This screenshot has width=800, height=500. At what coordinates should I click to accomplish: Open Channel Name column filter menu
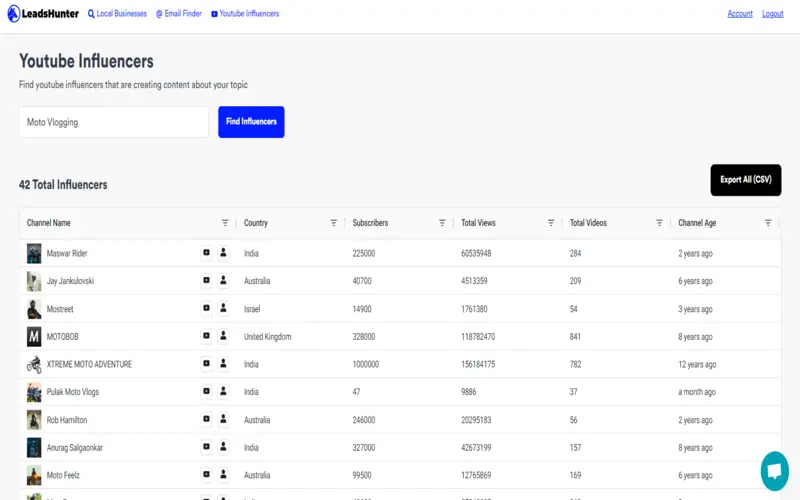(x=225, y=223)
